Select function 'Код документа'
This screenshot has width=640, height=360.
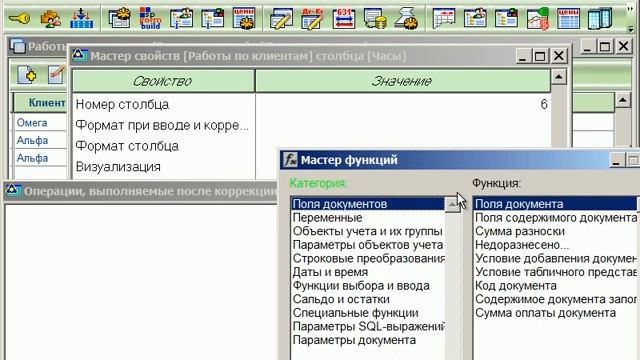click(x=556, y=286)
